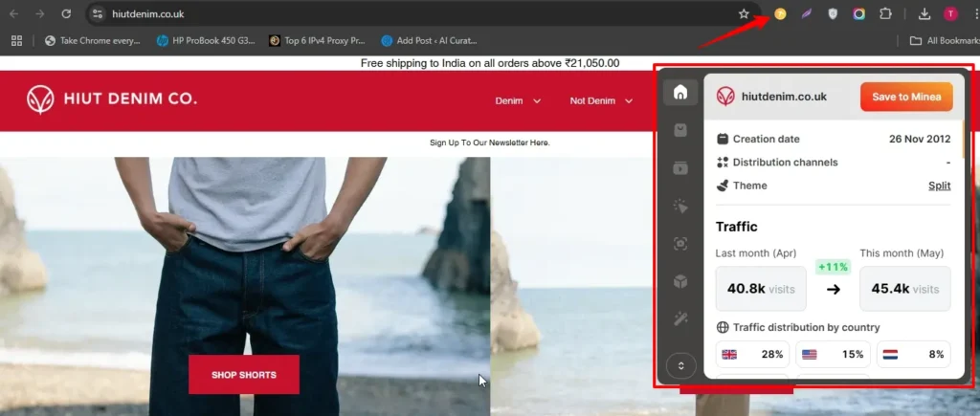Open the All Bookmarks folder

pos(945,40)
